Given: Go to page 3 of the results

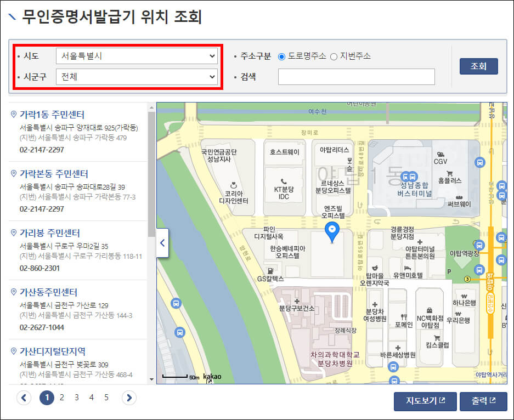Looking at the screenshot, I should point(76,398).
